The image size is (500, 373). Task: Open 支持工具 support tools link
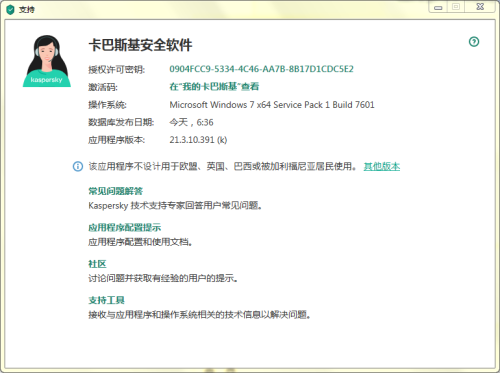[x=106, y=300]
